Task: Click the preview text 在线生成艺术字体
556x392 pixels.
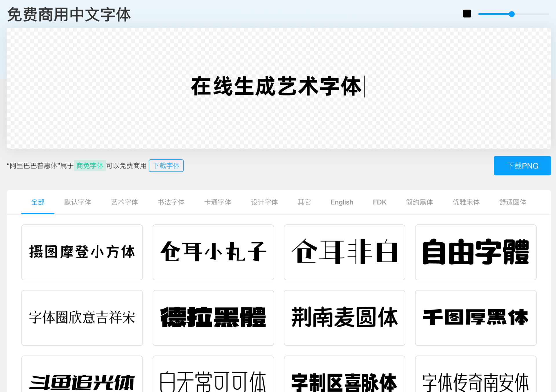Action: [x=277, y=86]
